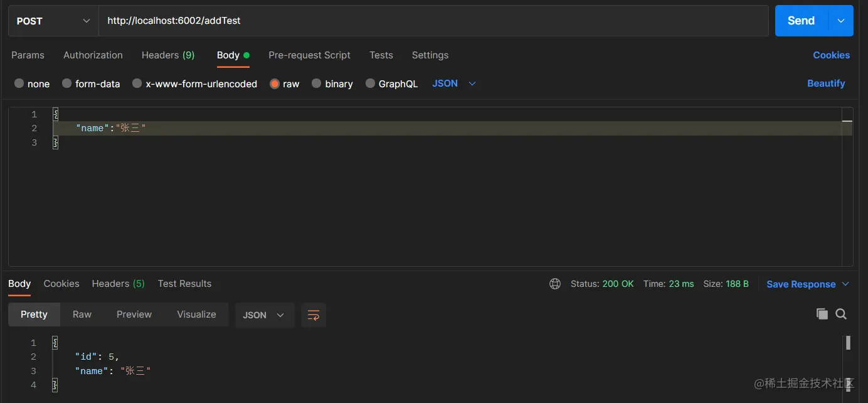Click the Size 188 B value
The image size is (868, 403).
[x=738, y=284]
